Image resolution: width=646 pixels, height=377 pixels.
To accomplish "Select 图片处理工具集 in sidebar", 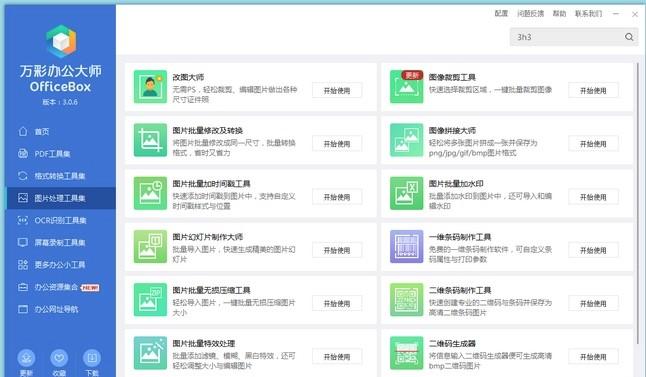I will coord(61,198).
